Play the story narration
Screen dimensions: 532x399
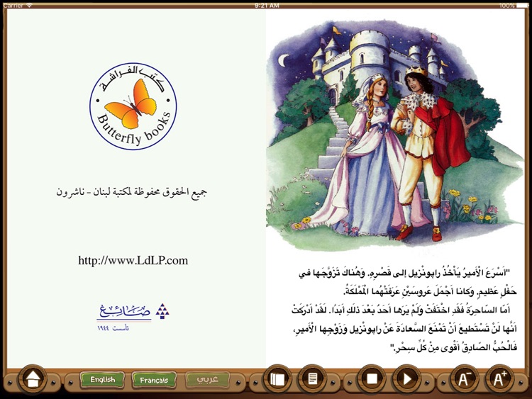(x=406, y=378)
